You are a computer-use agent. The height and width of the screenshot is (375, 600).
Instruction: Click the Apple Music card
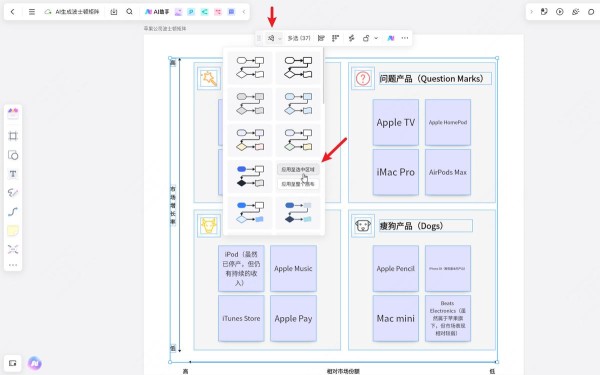(293, 269)
